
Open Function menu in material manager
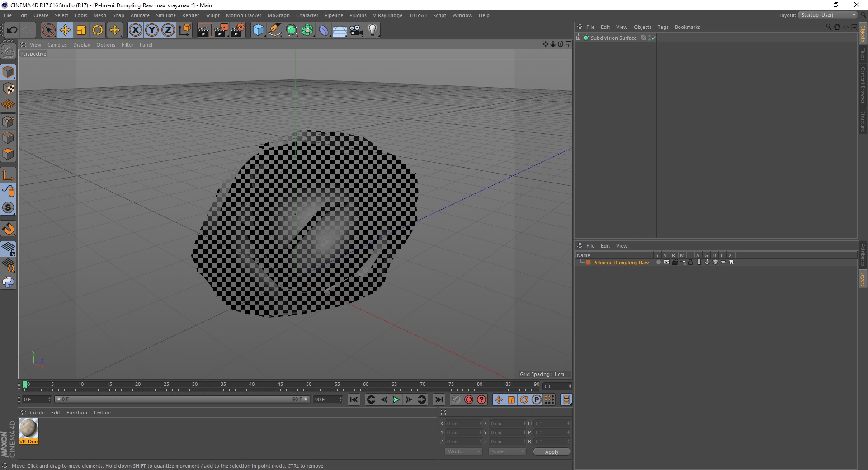(x=76, y=413)
